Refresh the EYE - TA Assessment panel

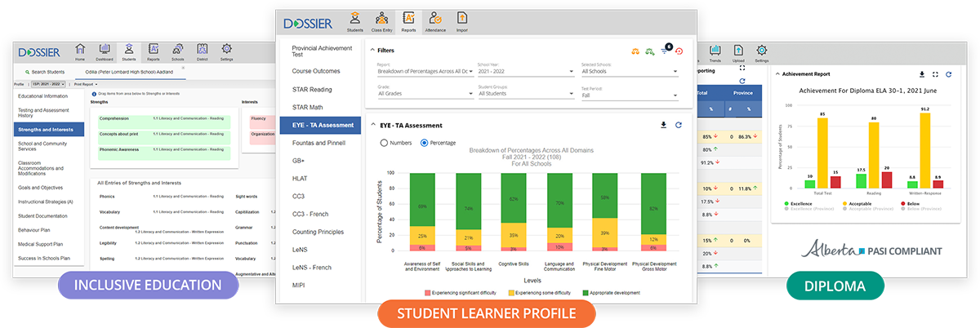coord(678,125)
